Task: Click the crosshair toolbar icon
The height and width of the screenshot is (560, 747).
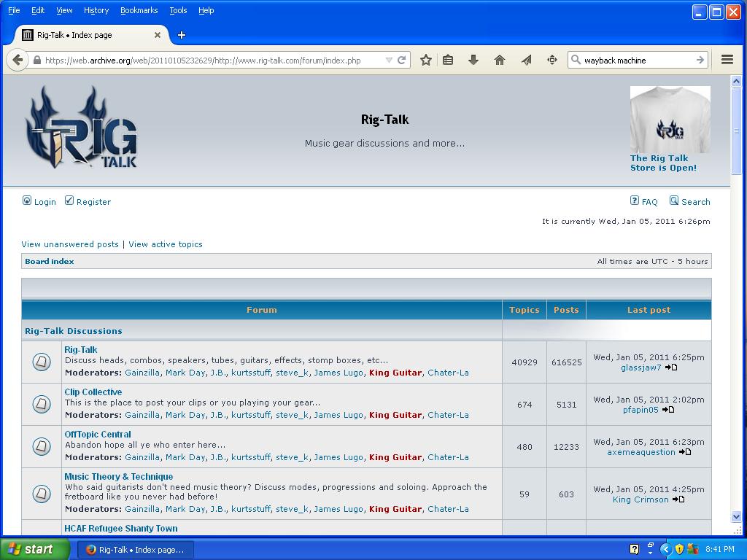Action: tap(552, 60)
